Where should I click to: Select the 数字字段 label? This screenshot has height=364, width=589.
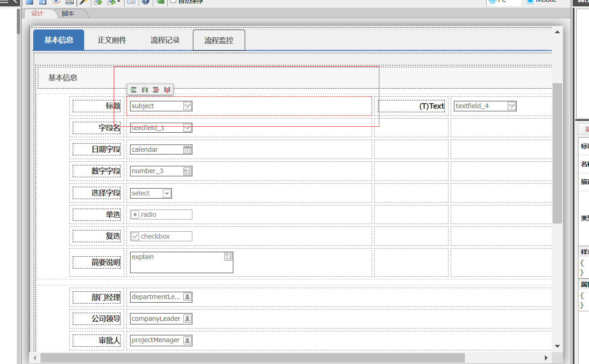pyautogui.click(x=106, y=171)
